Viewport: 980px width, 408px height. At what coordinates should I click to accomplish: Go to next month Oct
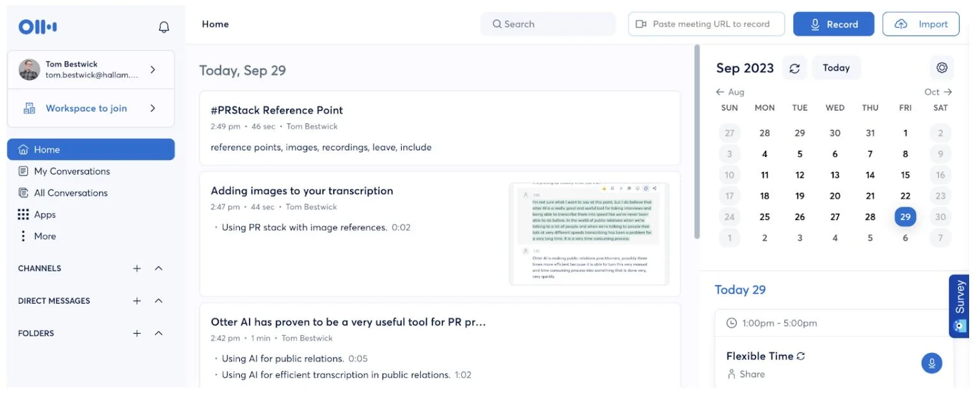938,92
